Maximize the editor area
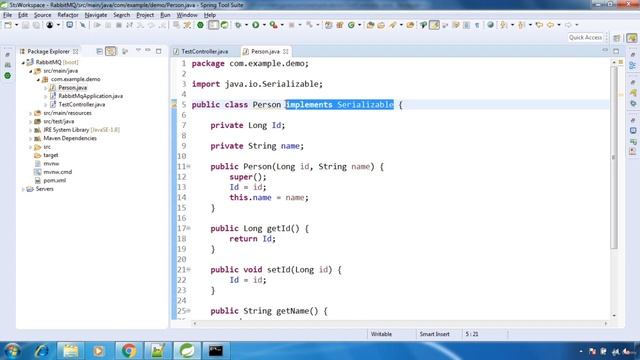The width and height of the screenshot is (640, 360). click(x=616, y=51)
